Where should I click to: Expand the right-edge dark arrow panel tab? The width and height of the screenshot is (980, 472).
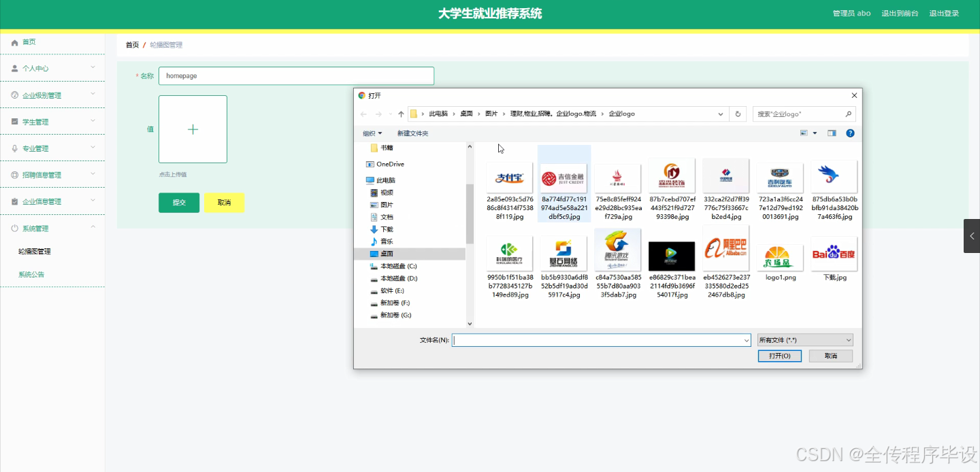pyautogui.click(x=972, y=236)
